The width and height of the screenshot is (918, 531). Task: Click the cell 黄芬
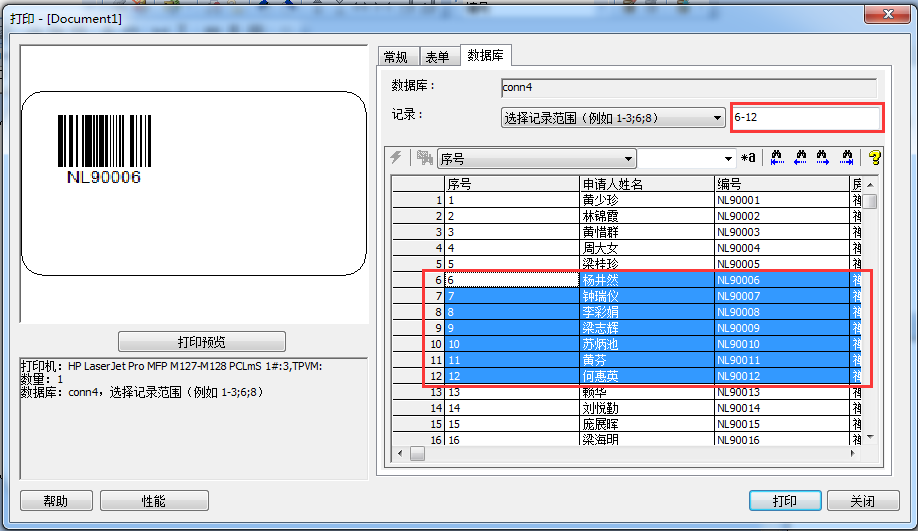point(647,360)
